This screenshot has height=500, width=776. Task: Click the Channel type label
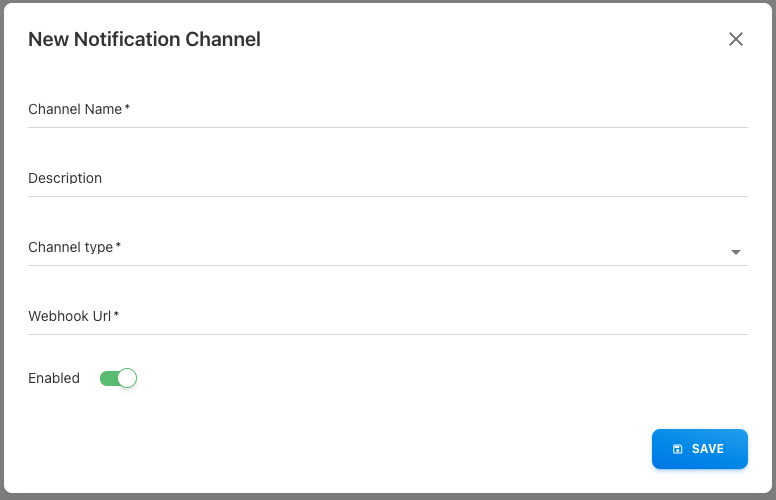coord(70,247)
